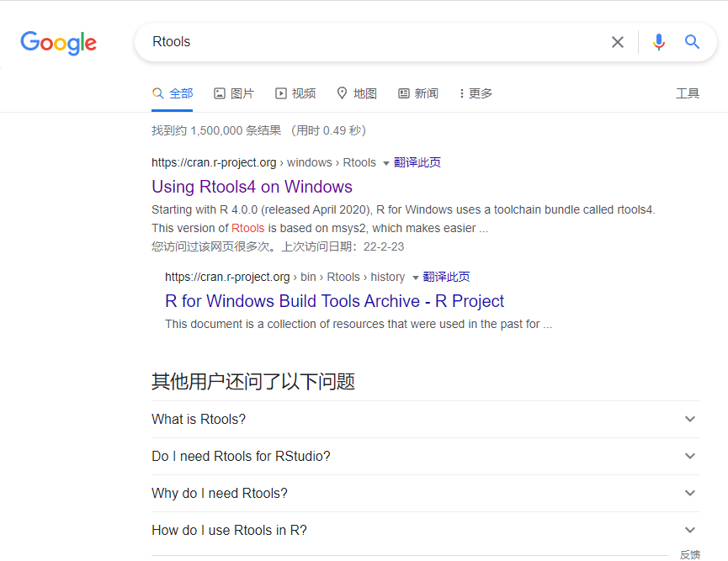Submit search with magnifier icon
The height and width of the screenshot is (561, 728).
click(692, 42)
